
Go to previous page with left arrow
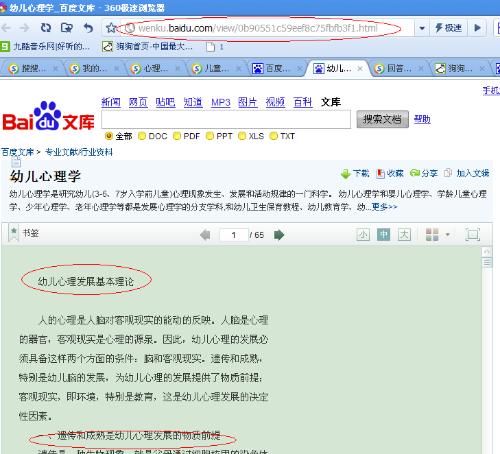pos(205,235)
